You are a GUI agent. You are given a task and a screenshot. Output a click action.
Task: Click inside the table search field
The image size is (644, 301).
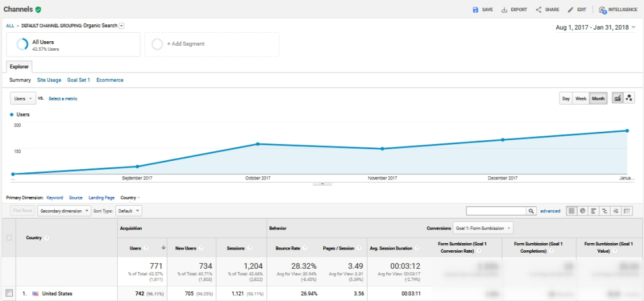coord(496,210)
